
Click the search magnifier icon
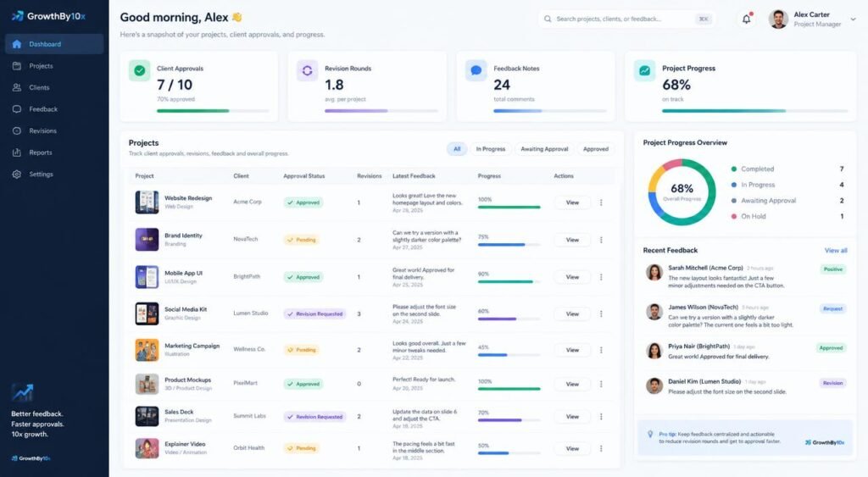pos(548,19)
